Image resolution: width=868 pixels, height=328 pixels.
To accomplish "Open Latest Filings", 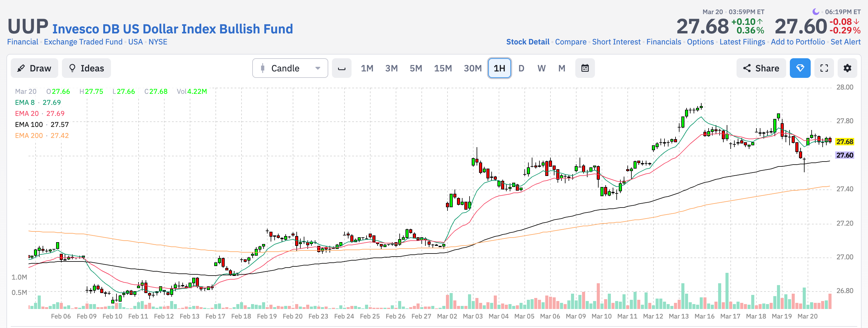I will tap(742, 42).
